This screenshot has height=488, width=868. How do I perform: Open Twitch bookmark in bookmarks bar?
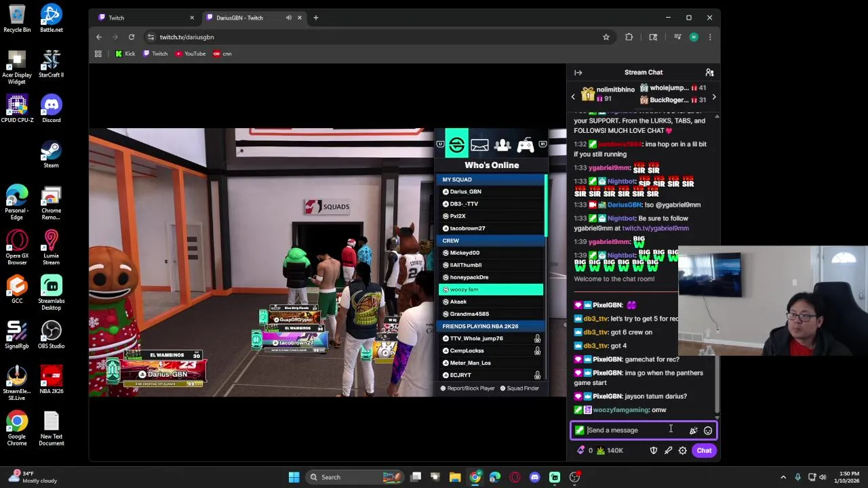click(x=155, y=54)
